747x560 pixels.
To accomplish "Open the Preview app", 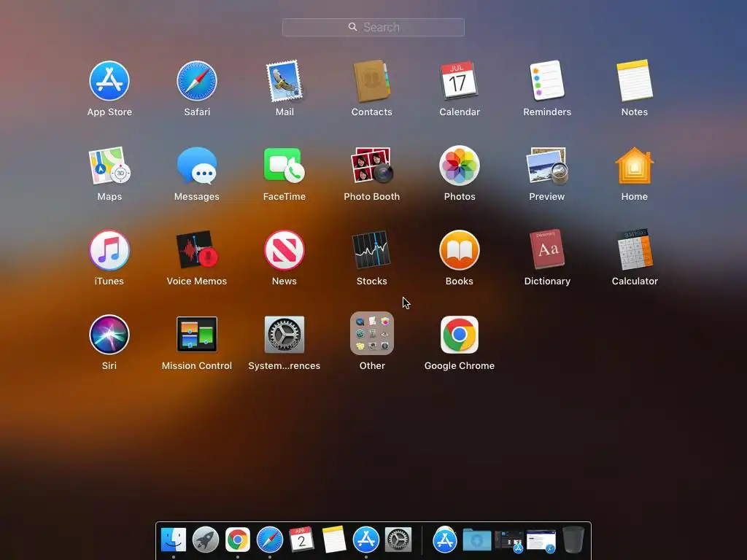I will (547, 166).
